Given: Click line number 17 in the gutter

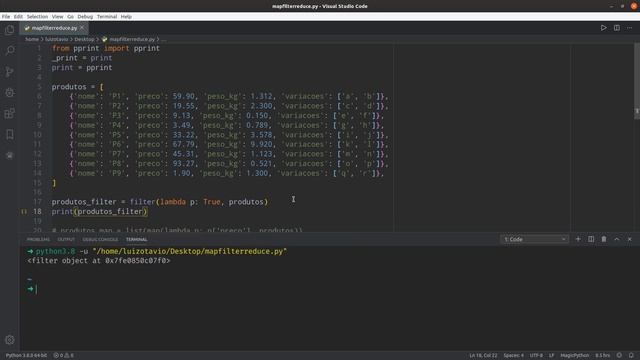Looking at the screenshot, I should click(38, 202).
